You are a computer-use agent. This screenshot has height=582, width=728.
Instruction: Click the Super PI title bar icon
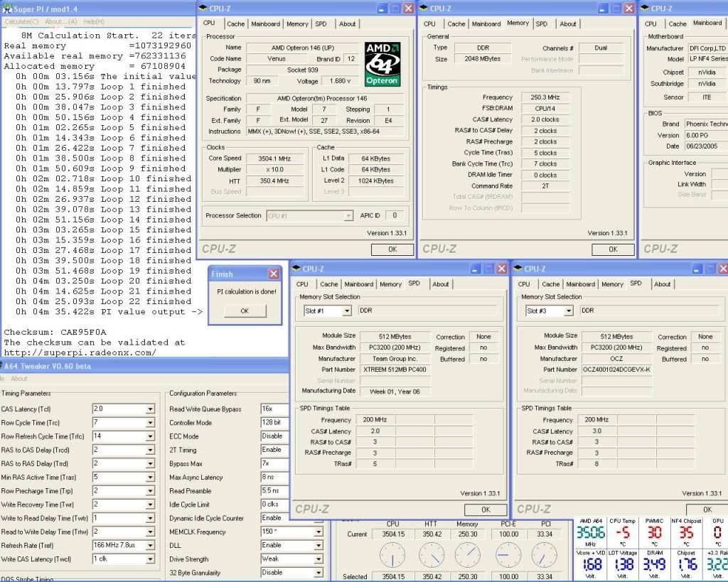[x=7, y=8]
